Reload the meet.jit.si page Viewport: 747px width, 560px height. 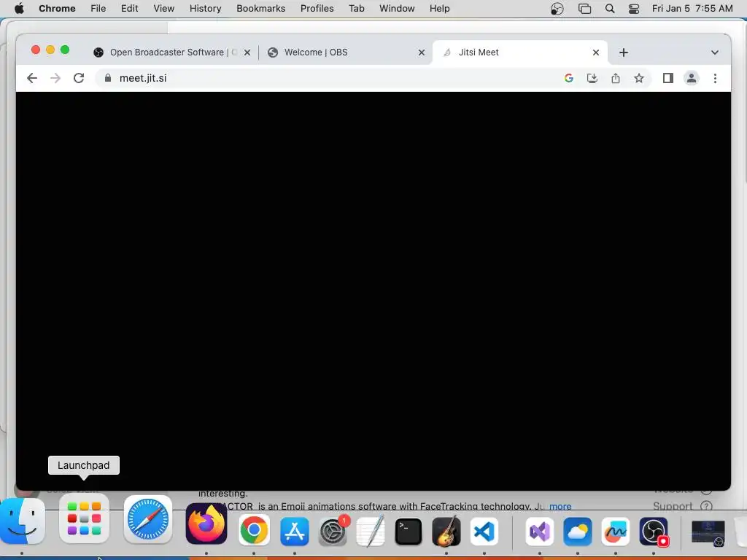79,78
